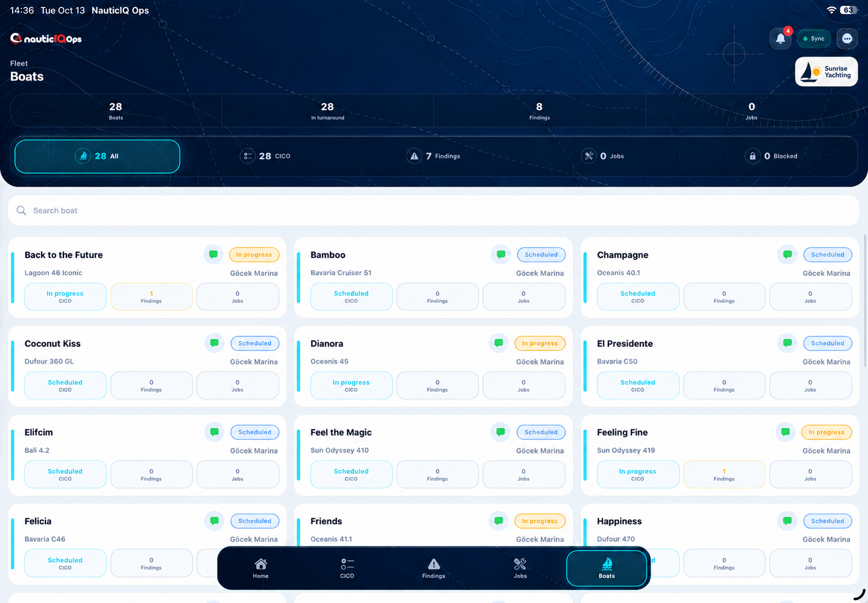Screen dimensions: 868x603
Task: Open chat icon on El Presidente card
Action: (x=787, y=343)
